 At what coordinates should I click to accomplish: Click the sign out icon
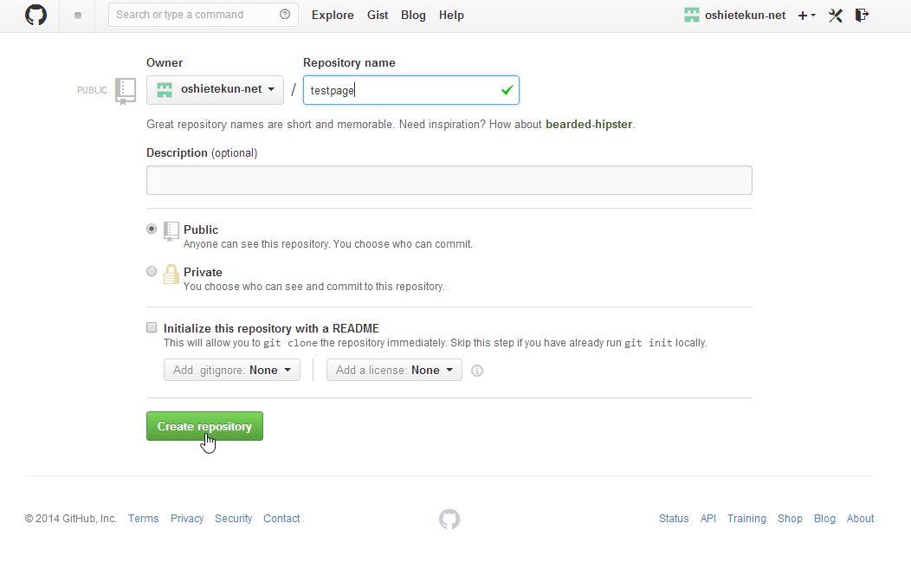click(x=863, y=15)
